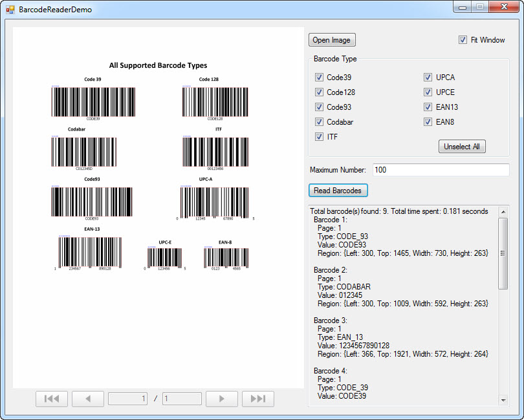The width and height of the screenshot is (524, 420).
Task: Disable Code93 detection
Action: click(319, 107)
